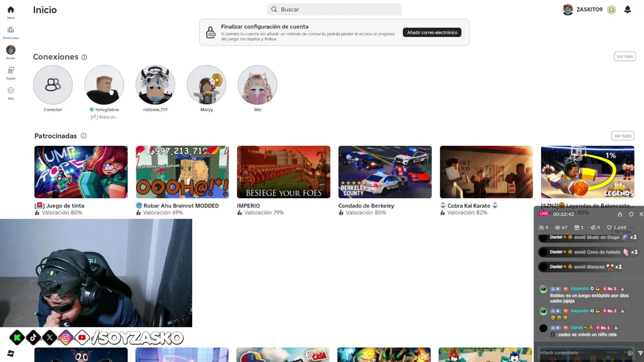Open the Más menu in sidebar
Screen dimensions: 644x362
click(11, 93)
